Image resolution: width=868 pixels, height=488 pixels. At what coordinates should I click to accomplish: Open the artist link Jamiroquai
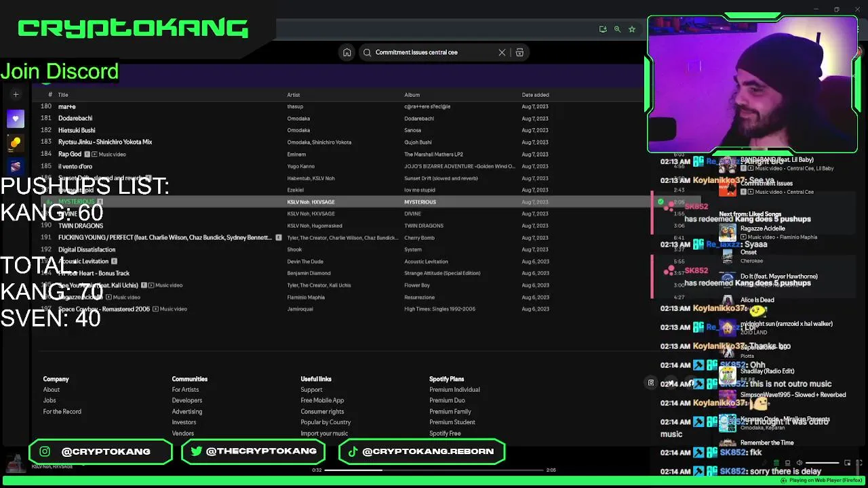click(x=299, y=309)
